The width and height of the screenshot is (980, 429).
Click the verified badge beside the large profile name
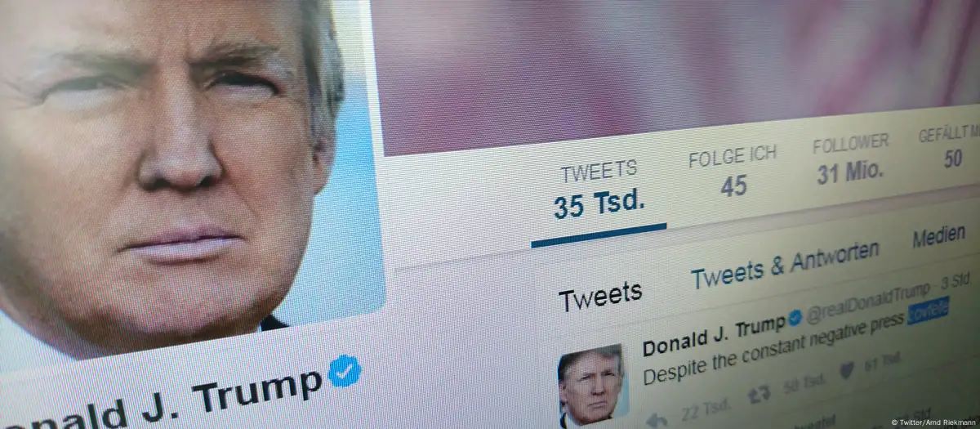click(345, 371)
